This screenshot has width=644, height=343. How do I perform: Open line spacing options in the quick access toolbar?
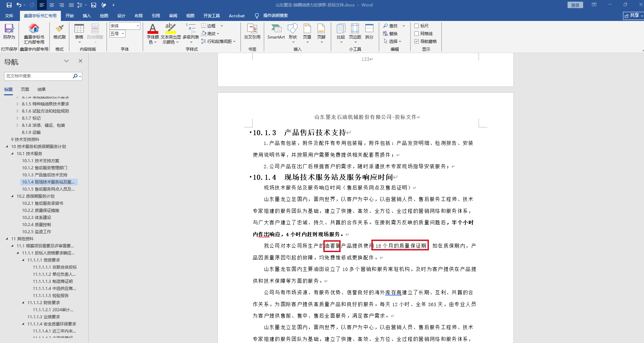point(80,5)
